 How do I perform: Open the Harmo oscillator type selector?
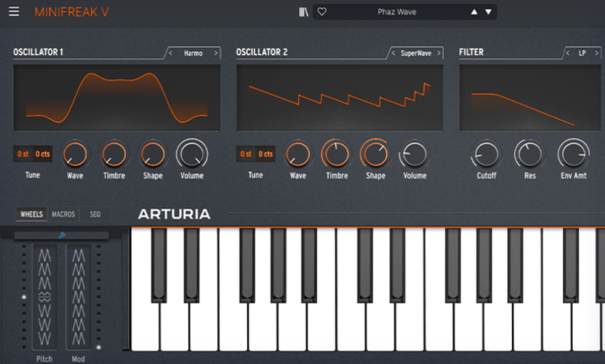(193, 53)
